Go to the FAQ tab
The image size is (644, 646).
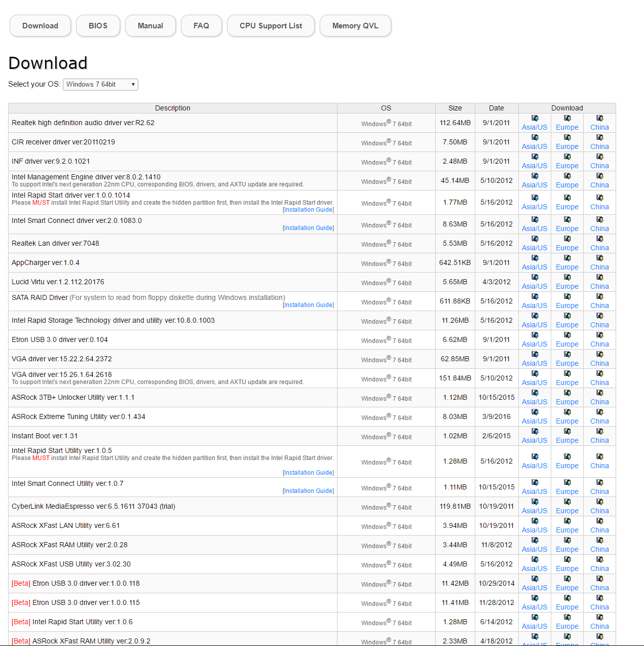[x=201, y=26]
